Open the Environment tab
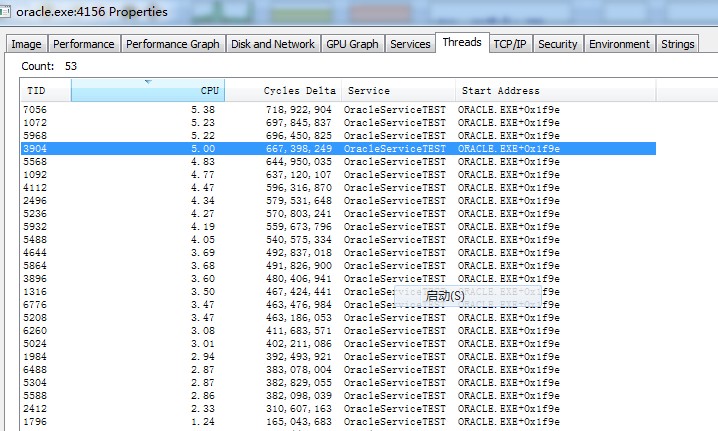 point(620,44)
